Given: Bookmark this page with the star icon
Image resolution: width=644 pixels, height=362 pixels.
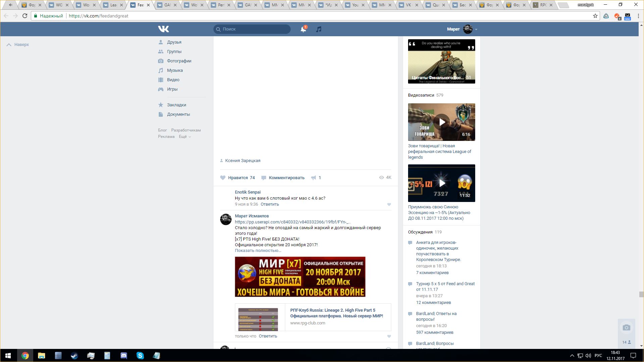Looking at the screenshot, I should point(595,16).
